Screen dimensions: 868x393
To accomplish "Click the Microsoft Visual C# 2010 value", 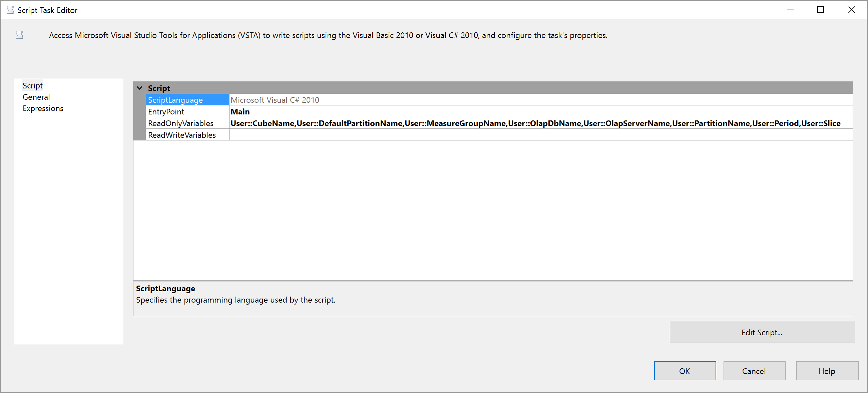I will coord(275,100).
